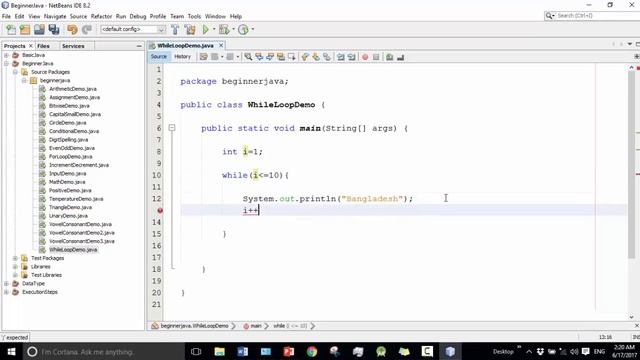Click the Debug Project toolbar icon
640x360 pixels.
tap(224, 29)
